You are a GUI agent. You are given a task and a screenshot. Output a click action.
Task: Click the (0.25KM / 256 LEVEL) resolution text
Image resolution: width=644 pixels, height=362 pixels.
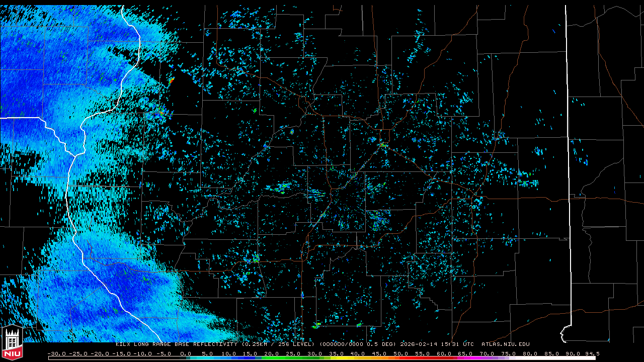(278, 344)
